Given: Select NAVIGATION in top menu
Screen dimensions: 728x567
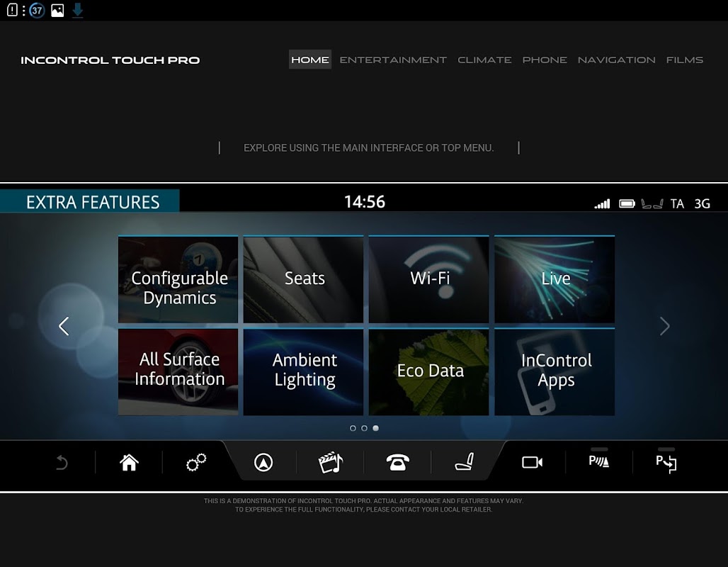Looking at the screenshot, I should point(617,60).
